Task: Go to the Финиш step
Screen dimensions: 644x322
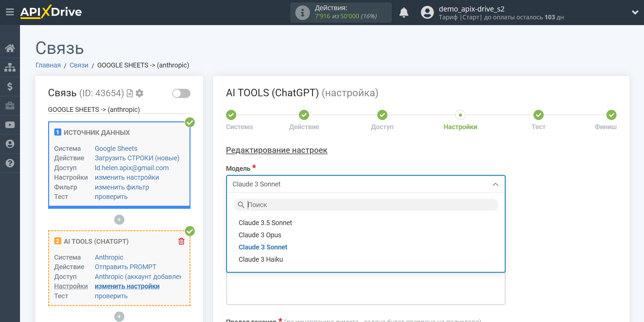Action: 611,115
